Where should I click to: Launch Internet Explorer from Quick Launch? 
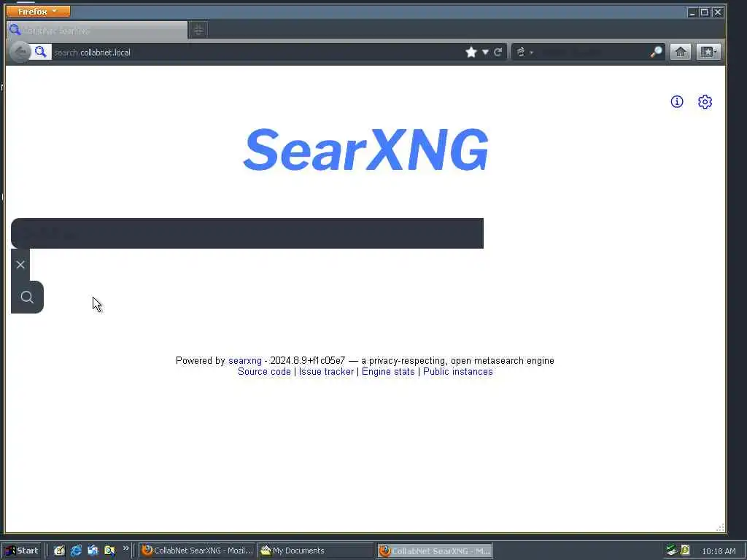point(76,551)
